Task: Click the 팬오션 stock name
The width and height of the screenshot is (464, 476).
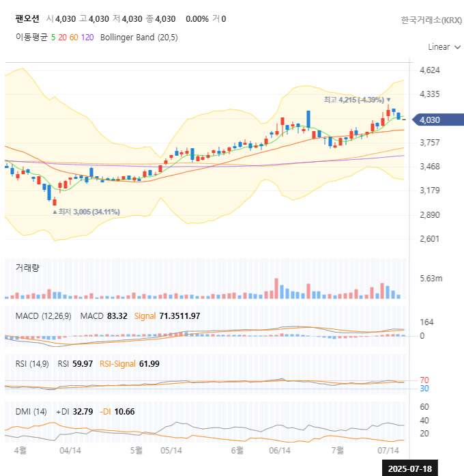Action: [27, 19]
